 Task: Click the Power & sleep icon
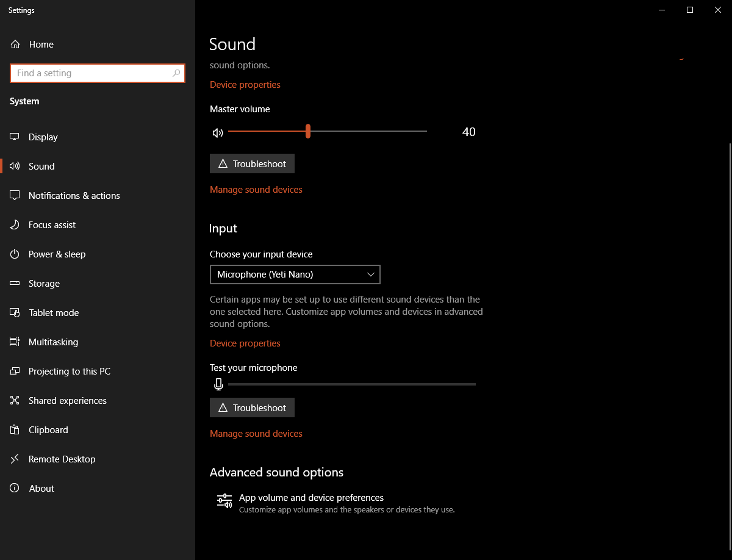[15, 254]
